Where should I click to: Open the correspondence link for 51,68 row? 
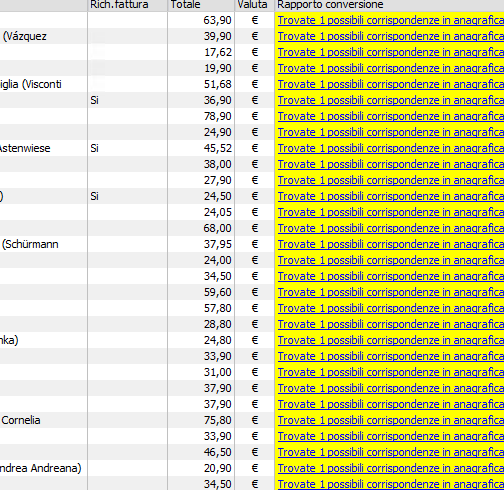coord(391,84)
